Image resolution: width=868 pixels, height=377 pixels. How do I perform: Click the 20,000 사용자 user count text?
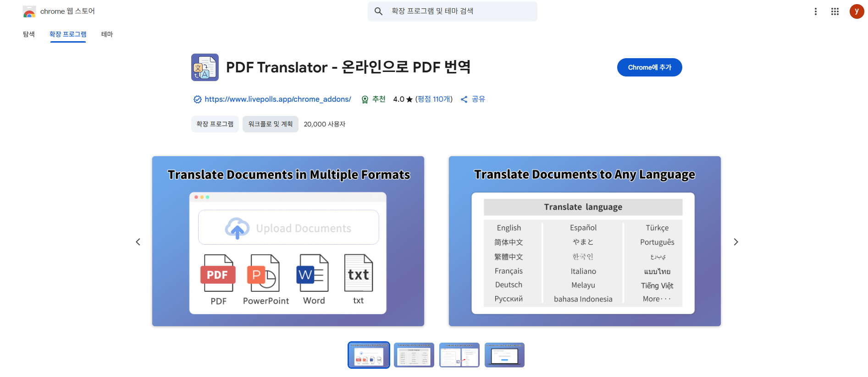pyautogui.click(x=325, y=124)
